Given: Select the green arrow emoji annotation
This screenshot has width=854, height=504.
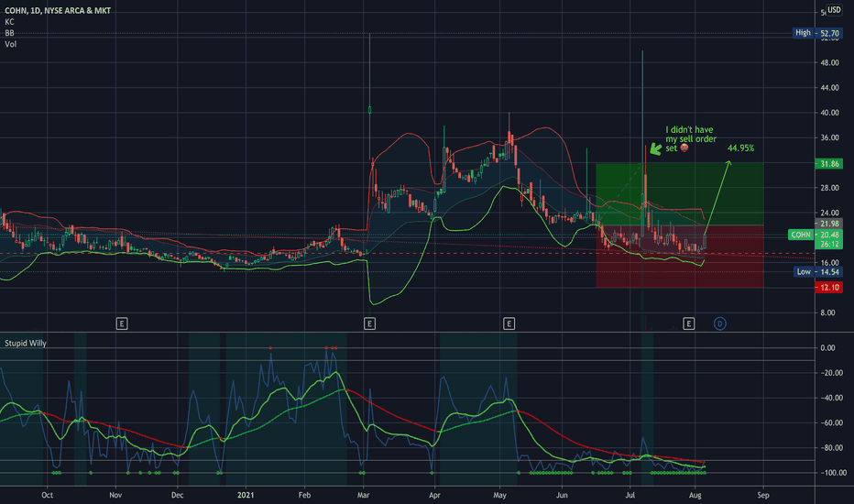Looking at the screenshot, I should pos(655,148).
